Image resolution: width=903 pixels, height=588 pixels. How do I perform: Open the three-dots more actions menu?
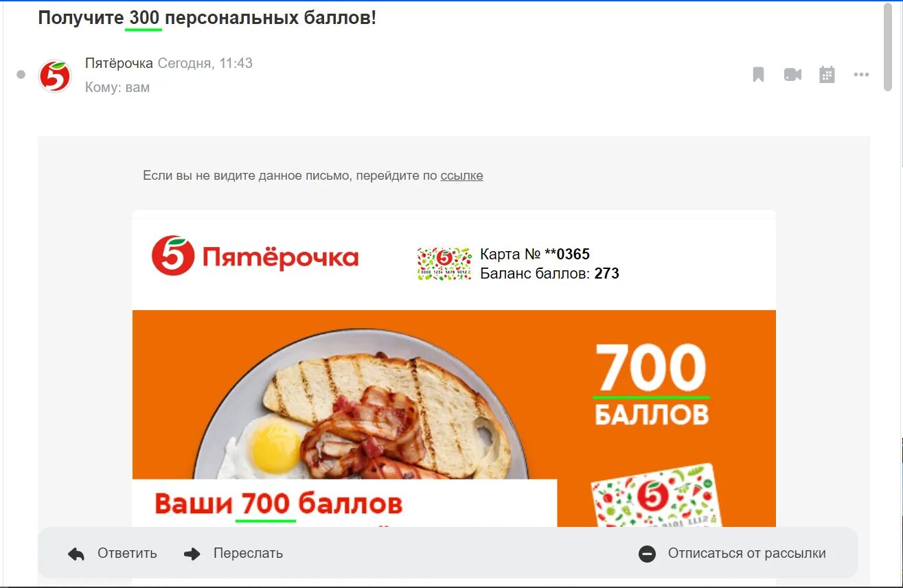(x=861, y=75)
